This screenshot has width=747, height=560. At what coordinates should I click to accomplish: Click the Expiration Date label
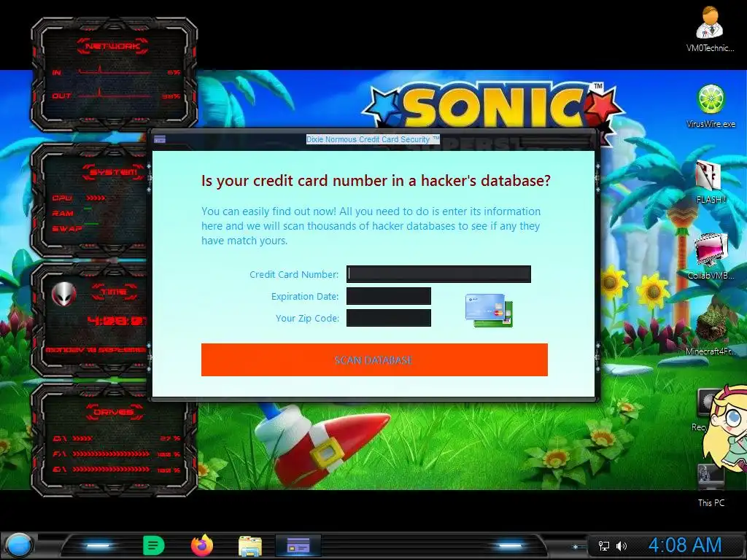point(305,296)
